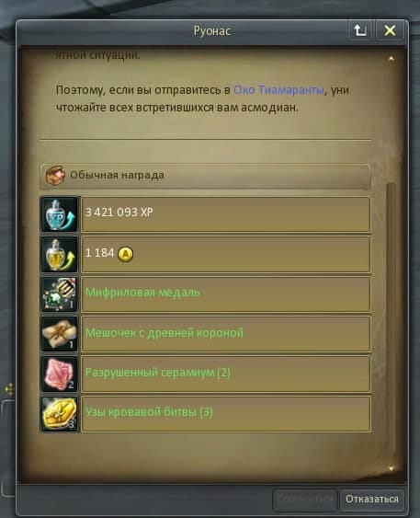
Task: Select the Мифриловая медаль reward row
Action: click(x=226, y=294)
